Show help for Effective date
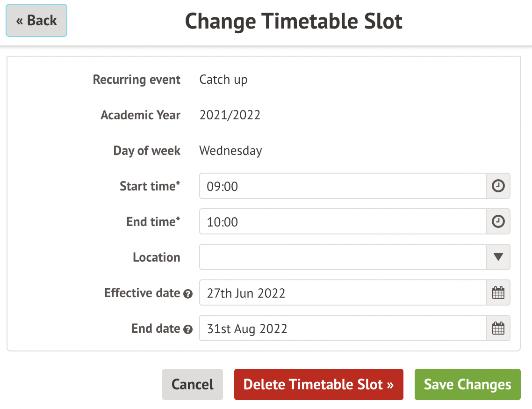This screenshot has height=409, width=532. (x=188, y=294)
